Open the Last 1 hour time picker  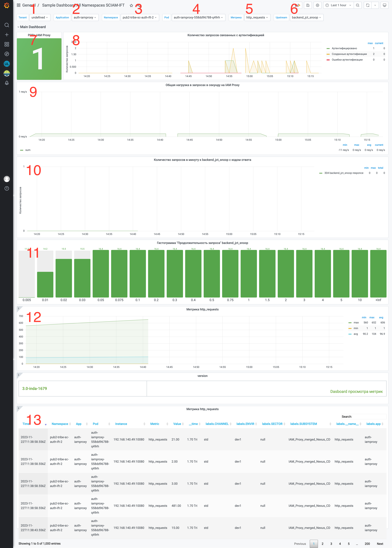click(x=338, y=5)
